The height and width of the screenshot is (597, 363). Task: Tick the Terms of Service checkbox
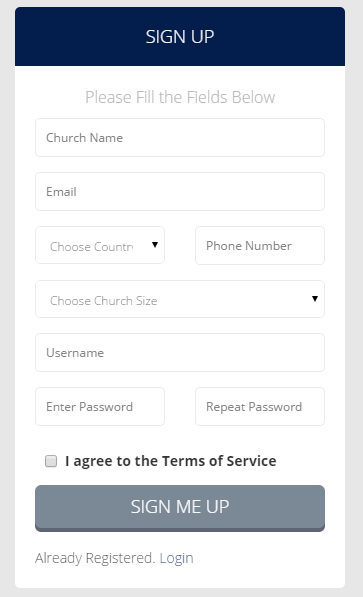coord(51,461)
